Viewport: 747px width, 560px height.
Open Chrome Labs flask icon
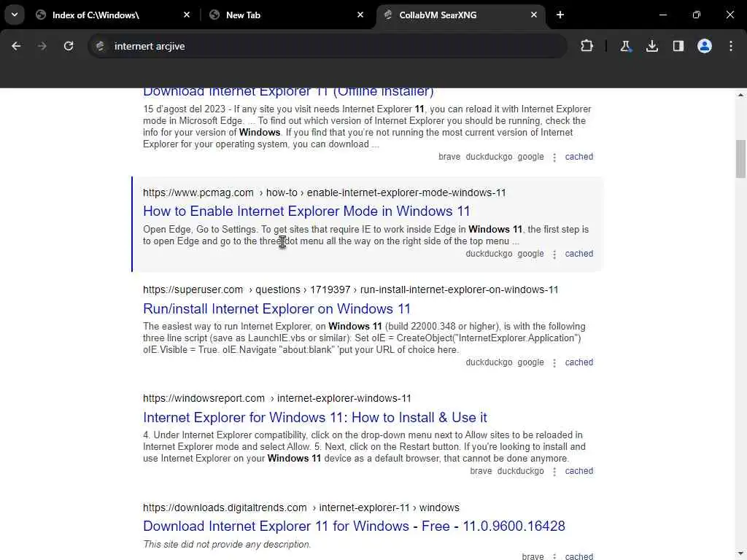pos(625,46)
